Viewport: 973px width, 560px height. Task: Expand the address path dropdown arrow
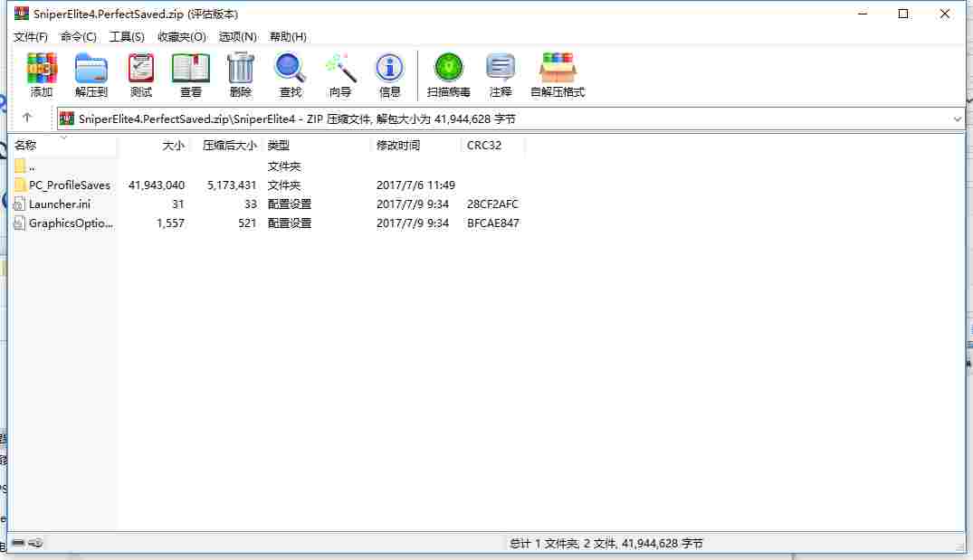click(957, 119)
